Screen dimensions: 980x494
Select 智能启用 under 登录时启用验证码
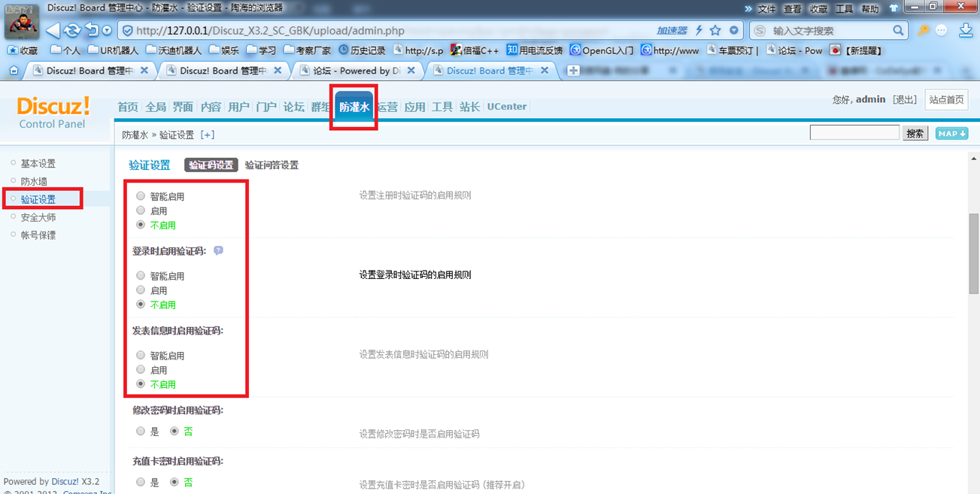coord(141,276)
